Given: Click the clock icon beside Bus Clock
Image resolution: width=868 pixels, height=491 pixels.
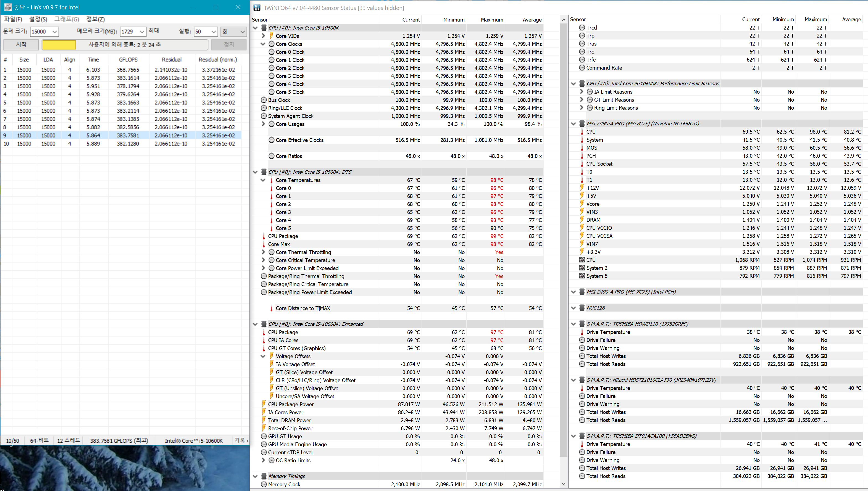Looking at the screenshot, I should click(x=264, y=100).
